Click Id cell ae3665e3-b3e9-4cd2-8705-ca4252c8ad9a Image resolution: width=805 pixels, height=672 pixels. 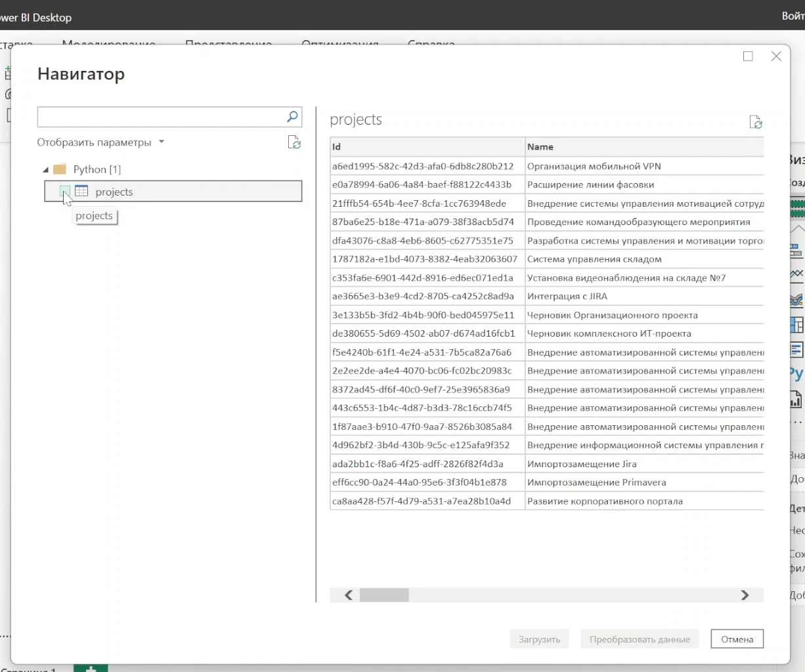[427, 296]
